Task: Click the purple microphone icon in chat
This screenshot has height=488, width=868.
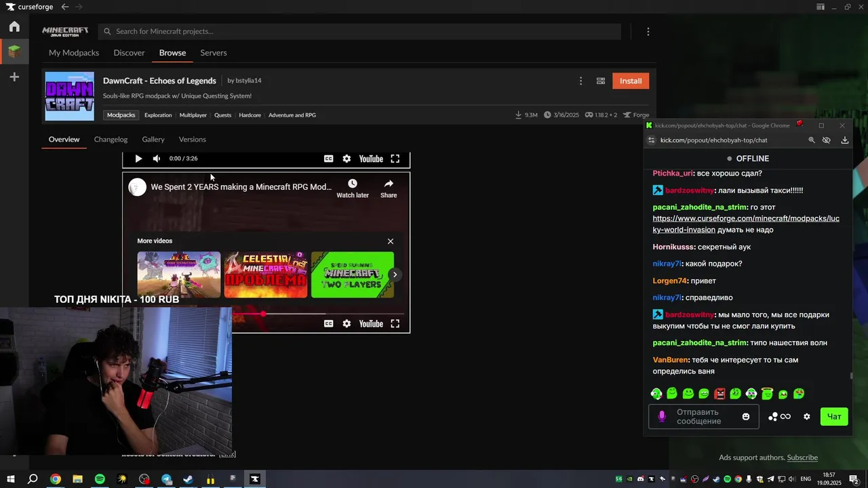Action: coord(662,417)
